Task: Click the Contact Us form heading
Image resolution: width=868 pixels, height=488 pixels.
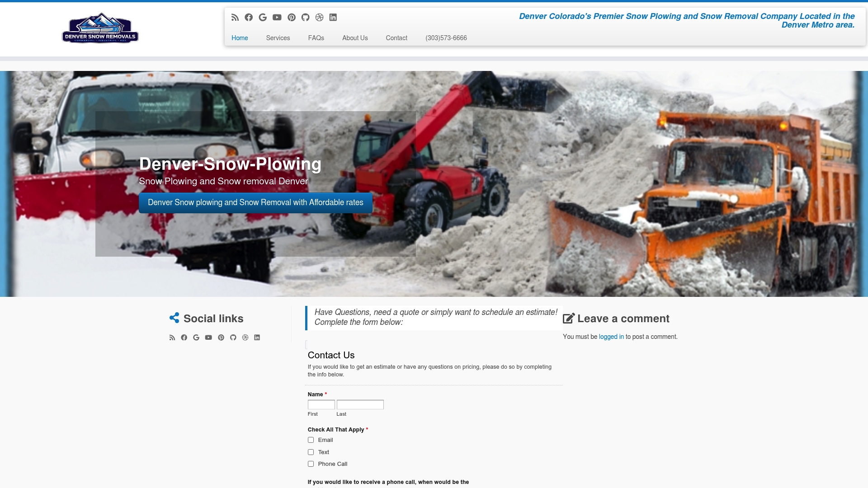Action: pyautogui.click(x=331, y=355)
